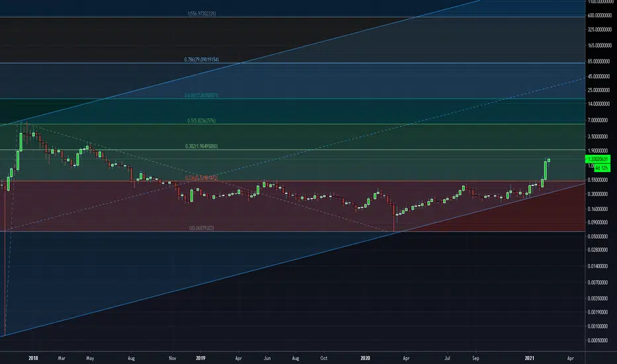Click the 0.00700000 price scale label
The image size is (617, 364).
coord(598,283)
